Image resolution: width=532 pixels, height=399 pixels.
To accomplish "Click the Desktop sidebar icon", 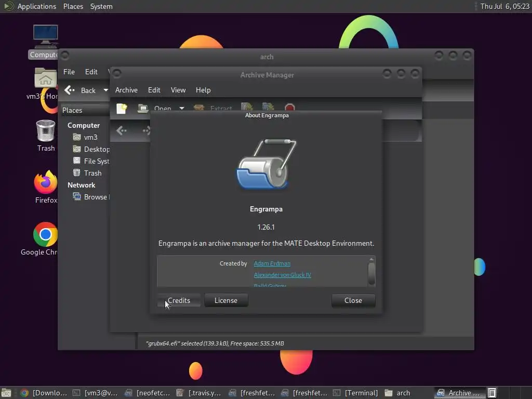I will [x=77, y=149].
